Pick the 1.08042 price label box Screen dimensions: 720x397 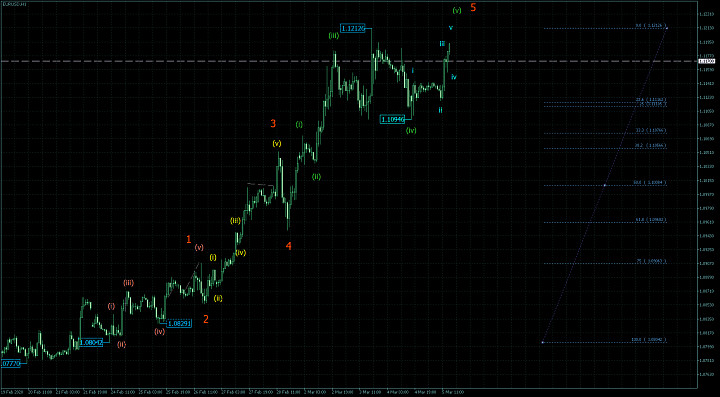pos(90,342)
